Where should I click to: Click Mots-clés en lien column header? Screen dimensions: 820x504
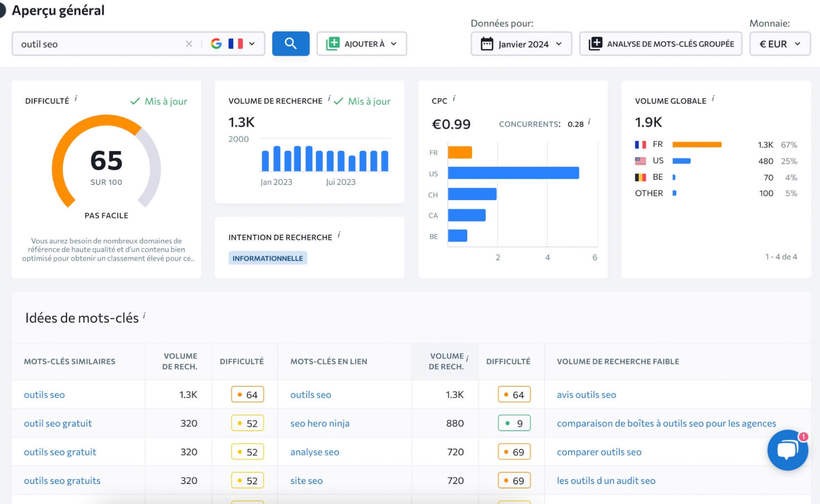[329, 361]
